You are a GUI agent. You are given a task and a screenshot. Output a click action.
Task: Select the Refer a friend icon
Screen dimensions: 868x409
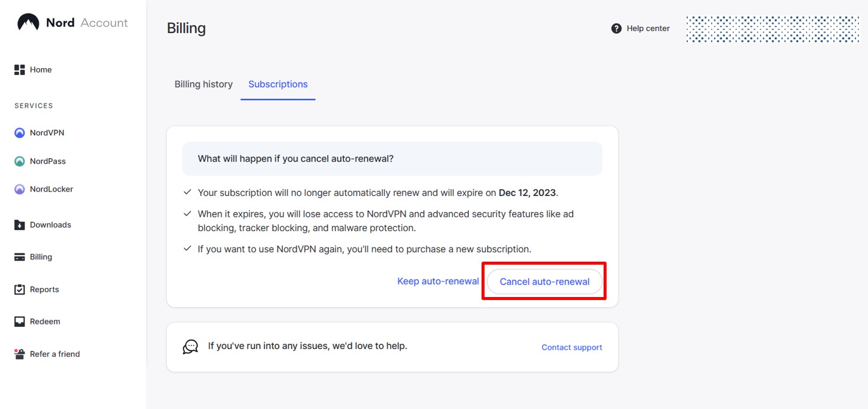[18, 353]
